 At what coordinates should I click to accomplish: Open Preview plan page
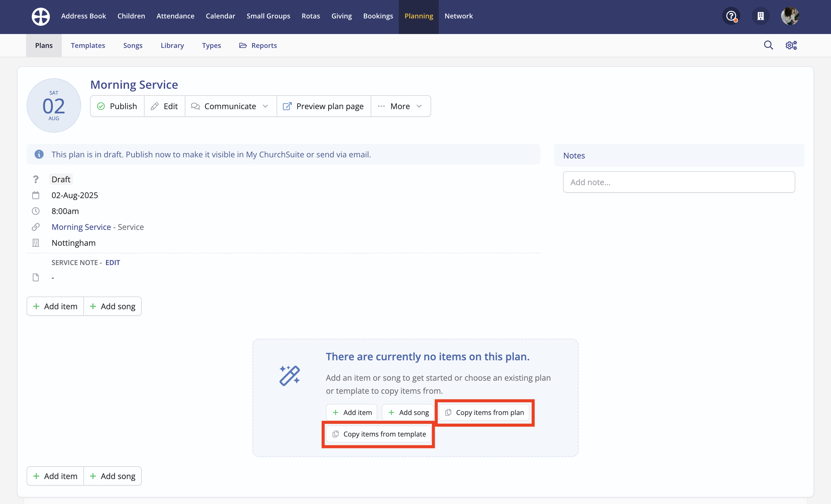click(324, 106)
